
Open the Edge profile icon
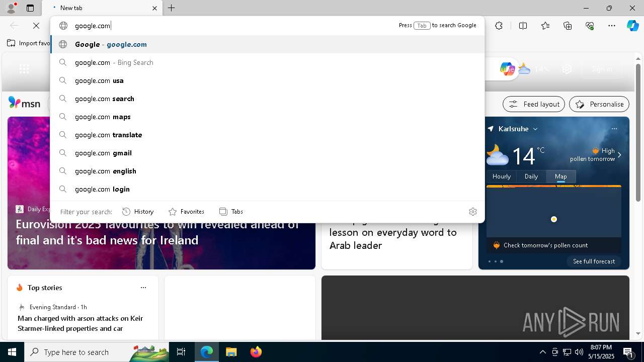[x=11, y=8]
